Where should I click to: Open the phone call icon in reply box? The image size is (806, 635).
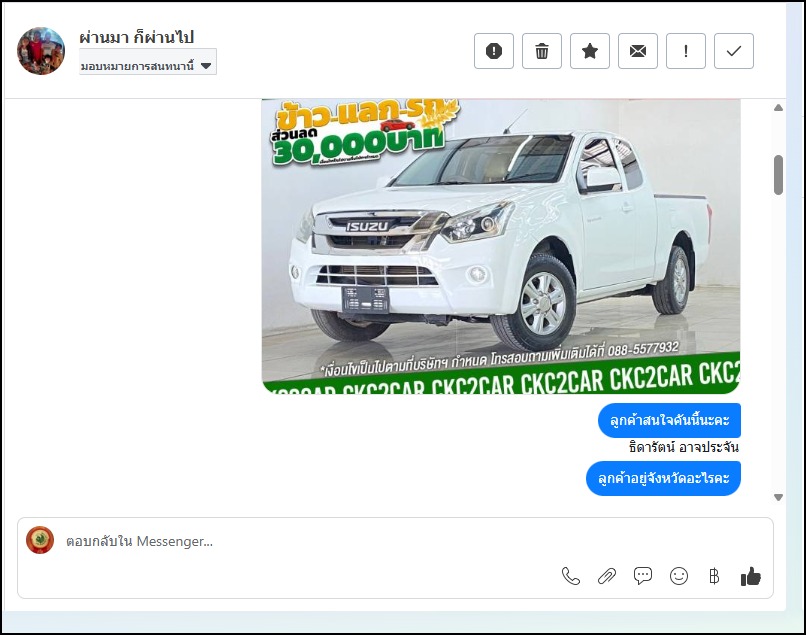(x=571, y=576)
